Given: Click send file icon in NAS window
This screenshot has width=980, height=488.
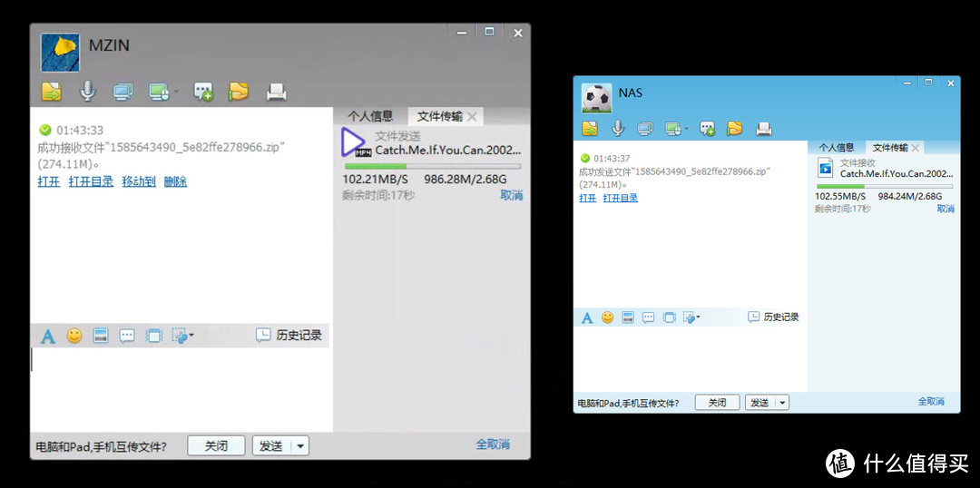Looking at the screenshot, I should coord(590,129).
